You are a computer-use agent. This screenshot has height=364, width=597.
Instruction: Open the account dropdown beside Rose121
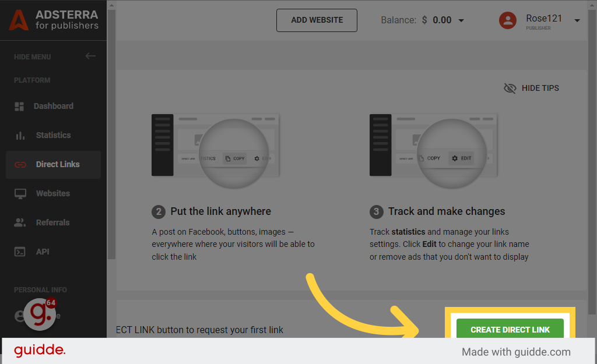coord(577,20)
